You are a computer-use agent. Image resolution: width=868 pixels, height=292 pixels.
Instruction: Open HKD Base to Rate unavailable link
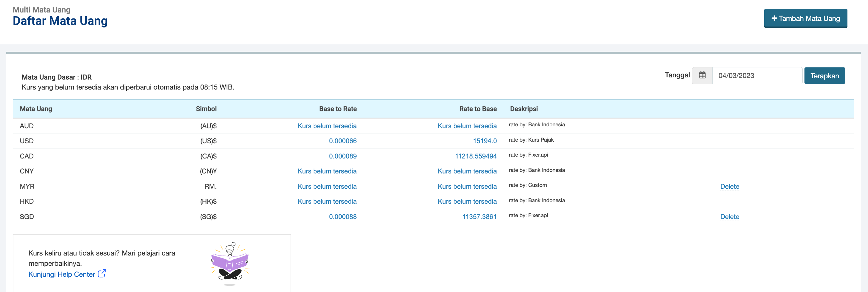pos(327,202)
